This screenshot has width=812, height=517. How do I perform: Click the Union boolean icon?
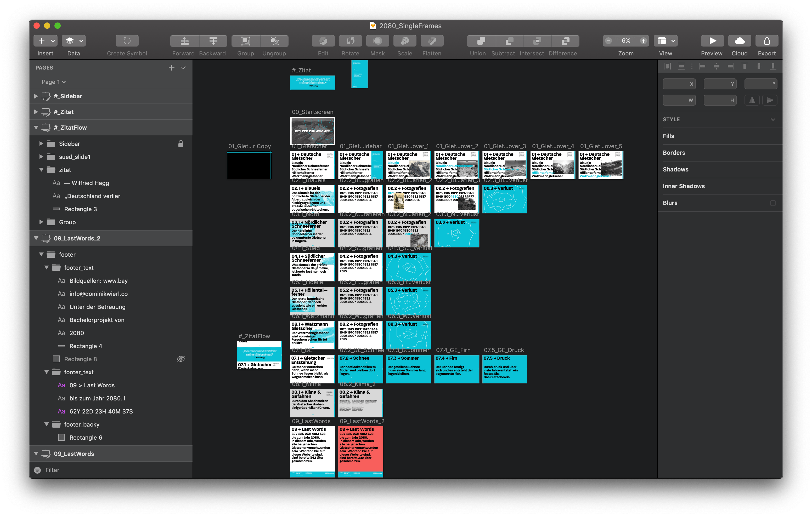[x=481, y=41]
